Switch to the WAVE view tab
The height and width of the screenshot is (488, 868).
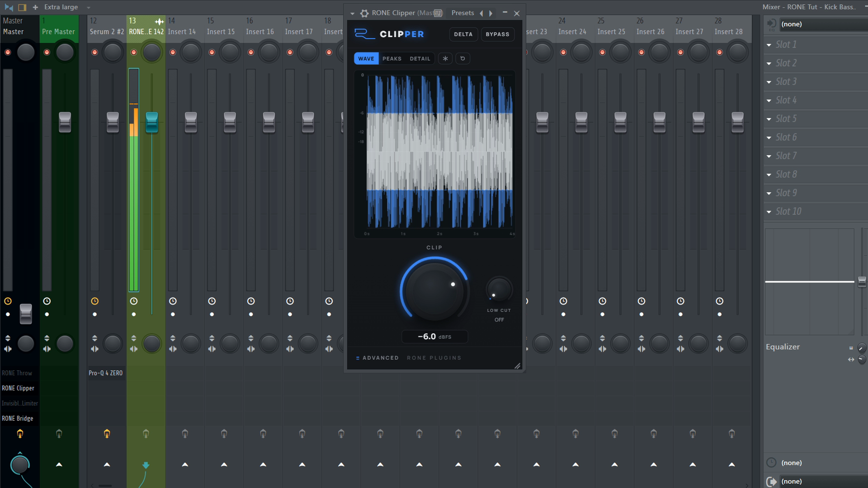click(366, 59)
